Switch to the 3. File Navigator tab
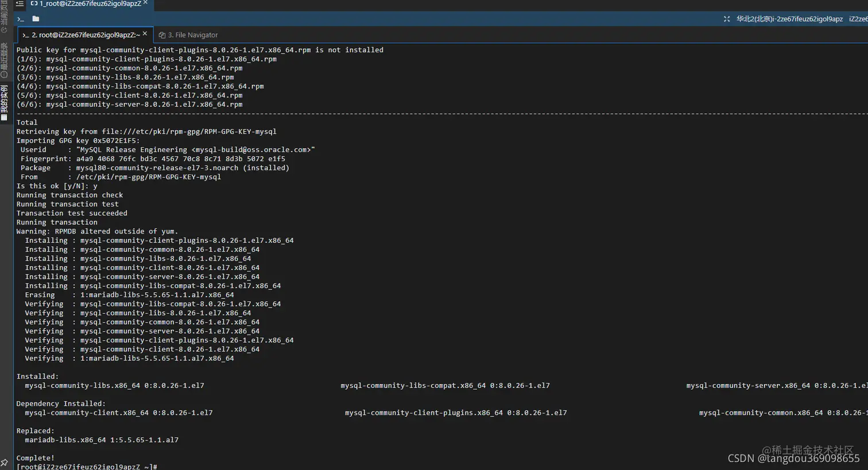Viewport: 868px width, 470px height. click(188, 35)
